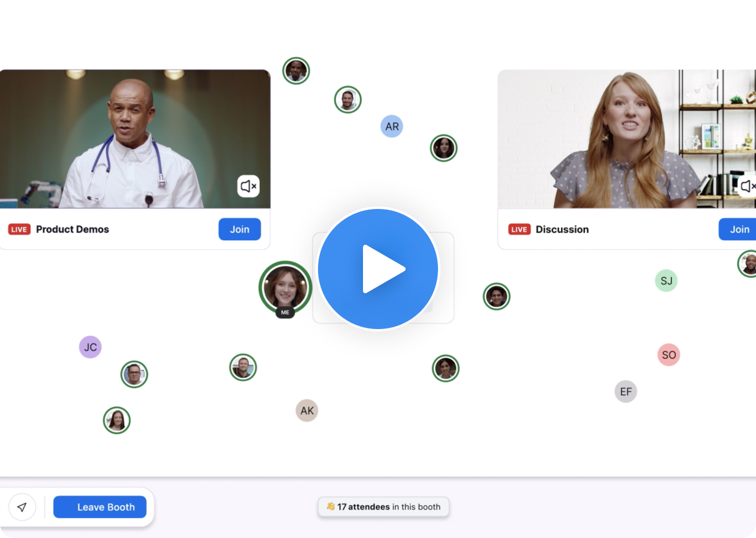Click the Leave Booth button
This screenshot has height=538, width=756.
click(x=100, y=507)
